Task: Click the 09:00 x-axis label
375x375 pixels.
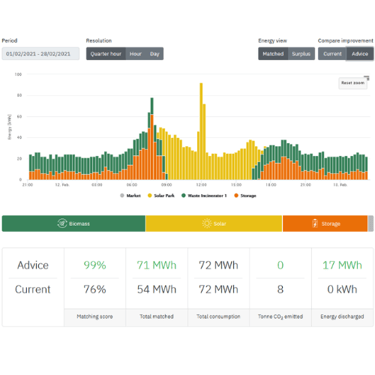Action: click(166, 185)
